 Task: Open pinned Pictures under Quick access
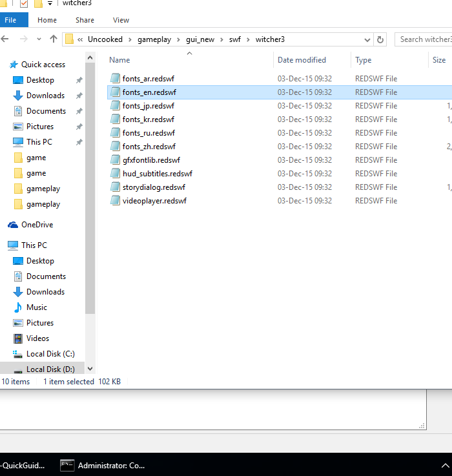click(40, 127)
